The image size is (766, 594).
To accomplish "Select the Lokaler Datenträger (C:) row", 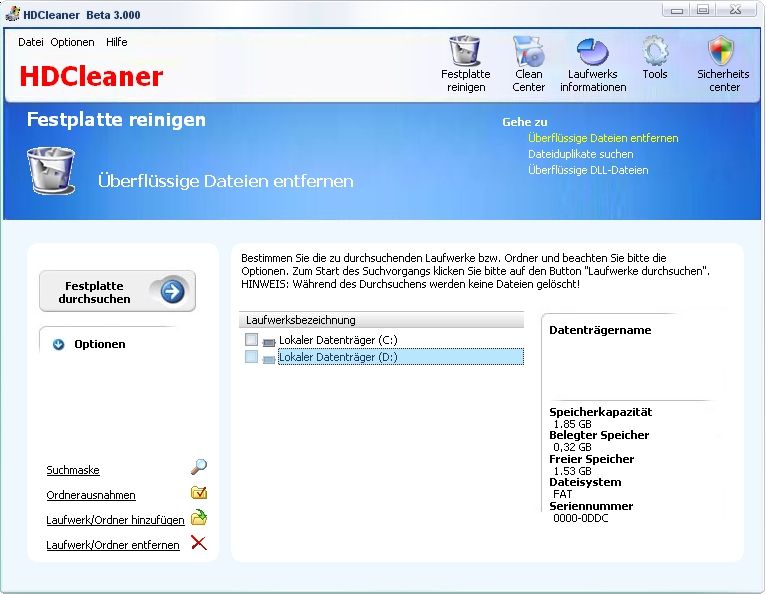I will pos(338,340).
